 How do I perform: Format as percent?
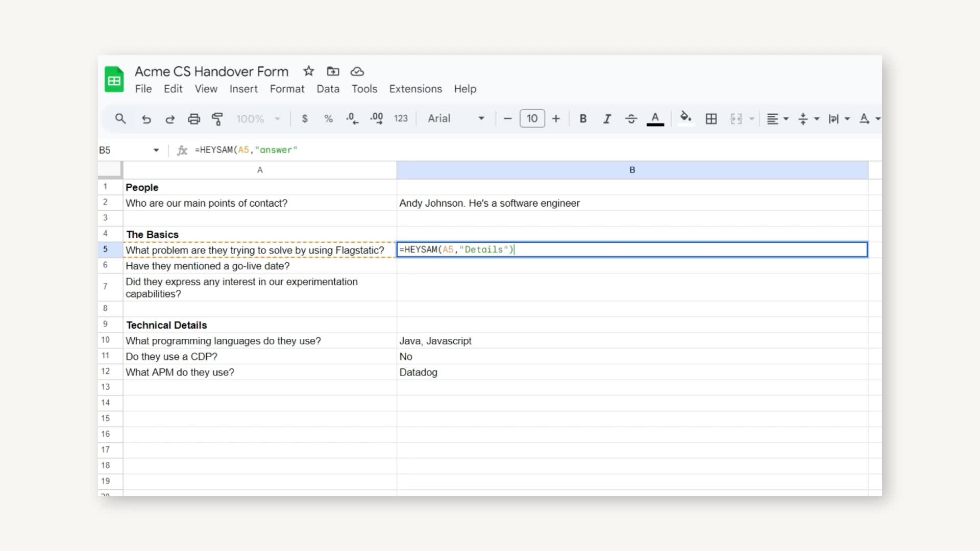click(x=328, y=119)
